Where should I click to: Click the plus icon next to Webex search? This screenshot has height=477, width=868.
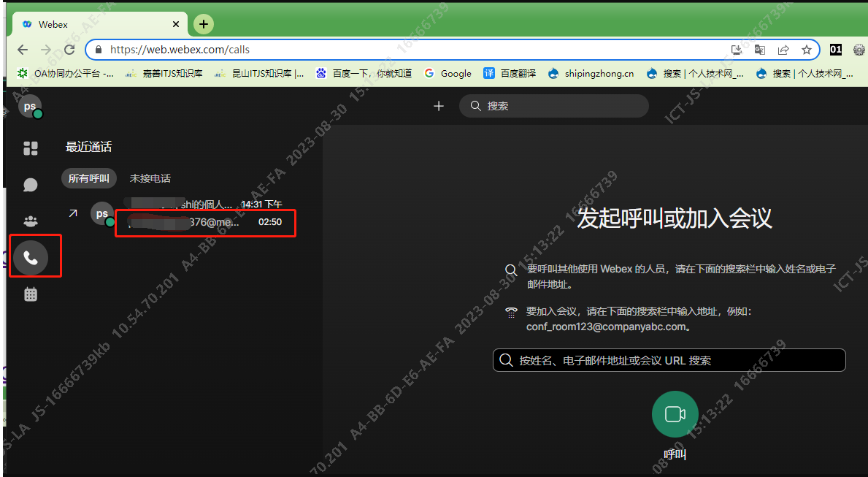(439, 106)
